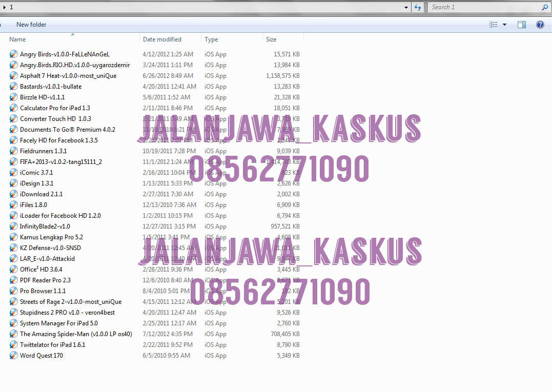Select The Amazing Spider-Man file name
This screenshot has height=392, width=552.
coord(76,334)
